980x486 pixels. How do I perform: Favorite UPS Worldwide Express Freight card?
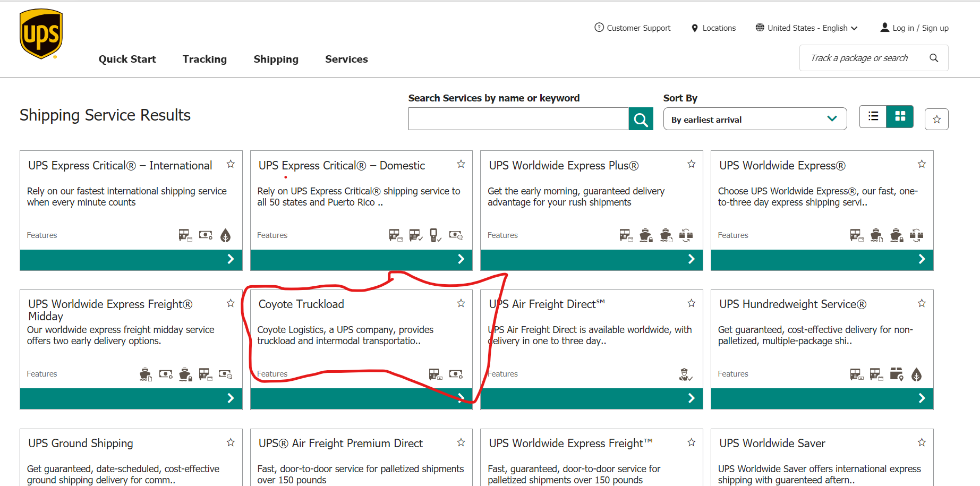[x=691, y=442]
